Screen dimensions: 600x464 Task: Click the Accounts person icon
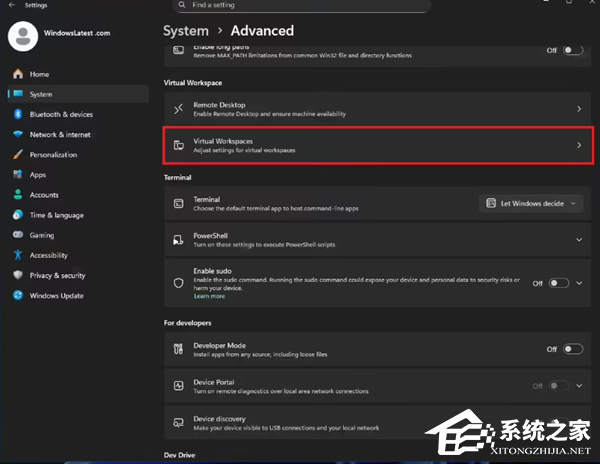tap(18, 195)
